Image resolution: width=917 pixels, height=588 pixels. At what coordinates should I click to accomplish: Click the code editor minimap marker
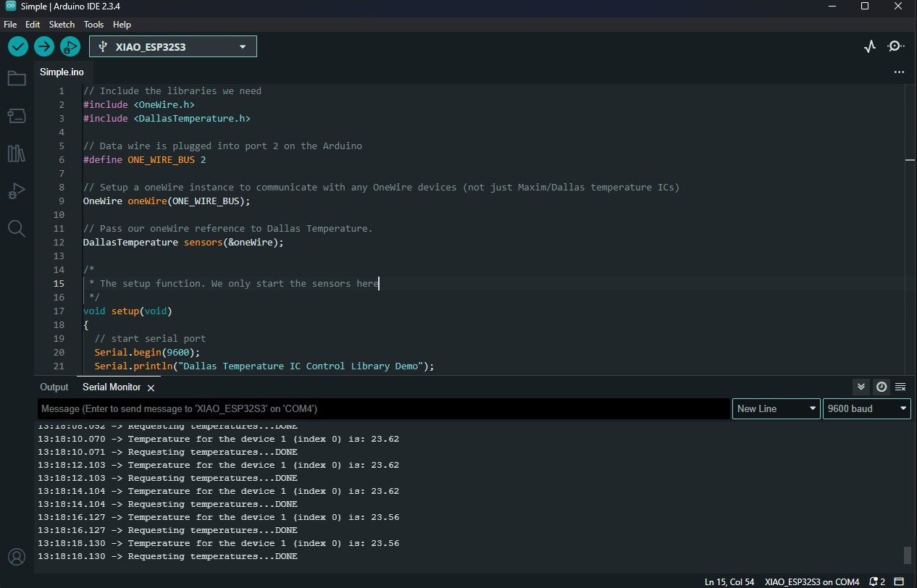(x=910, y=159)
